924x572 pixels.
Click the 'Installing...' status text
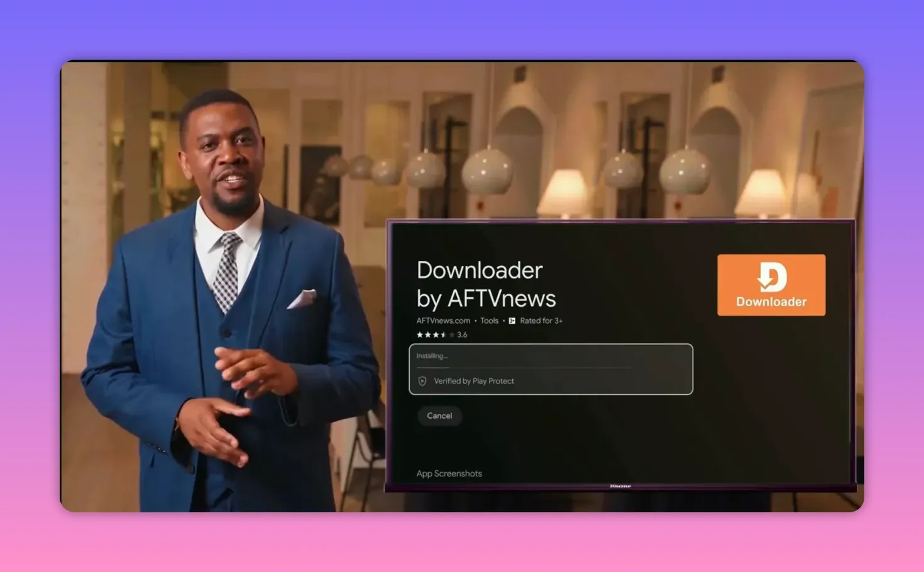(432, 356)
